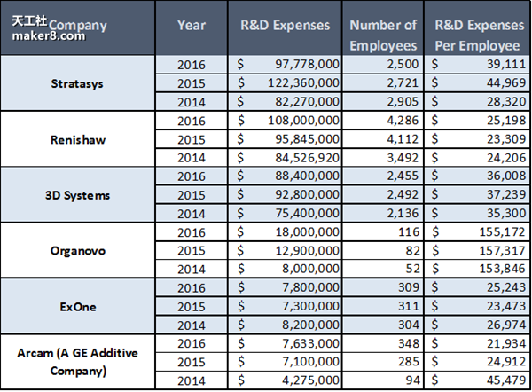Click the 2,455 employees cell
532x392 pixels.
tap(383, 176)
